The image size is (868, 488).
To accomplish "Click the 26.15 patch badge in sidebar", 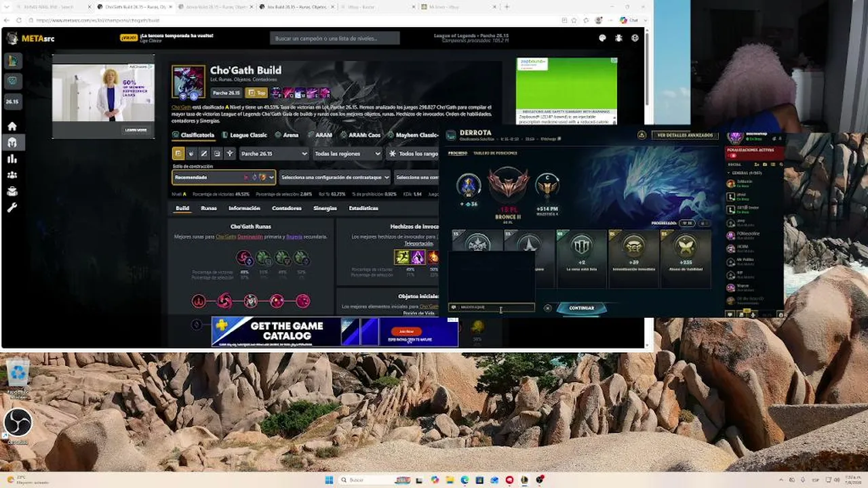I will click(13, 102).
